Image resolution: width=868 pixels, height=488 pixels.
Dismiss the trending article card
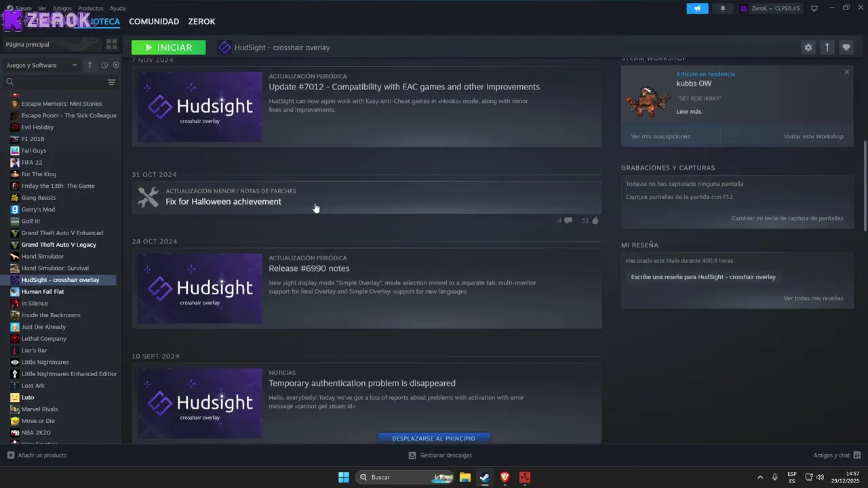point(846,72)
